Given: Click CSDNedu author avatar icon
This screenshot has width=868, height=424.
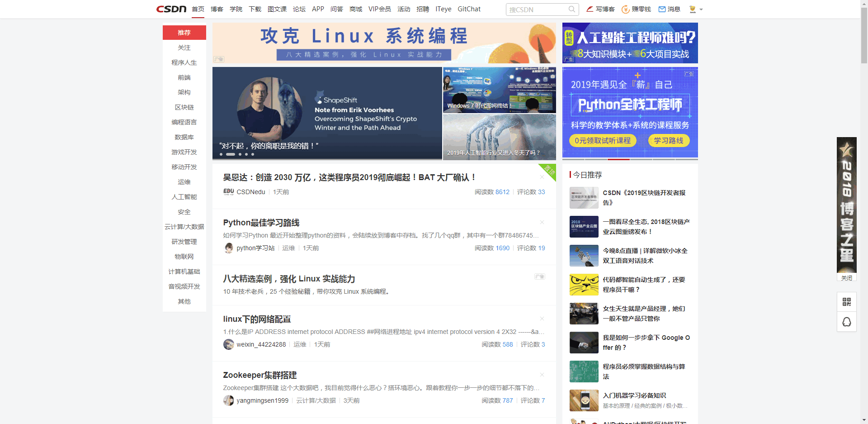Looking at the screenshot, I should pos(229,192).
